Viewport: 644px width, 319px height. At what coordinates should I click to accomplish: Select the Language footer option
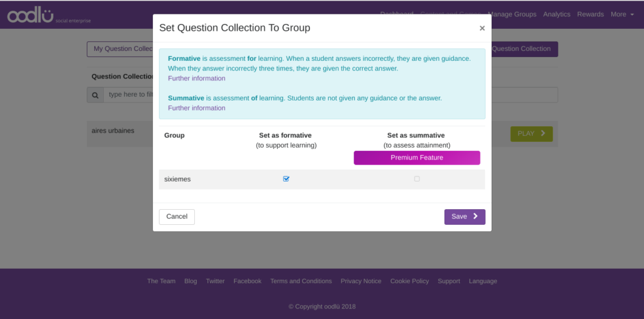(482, 281)
